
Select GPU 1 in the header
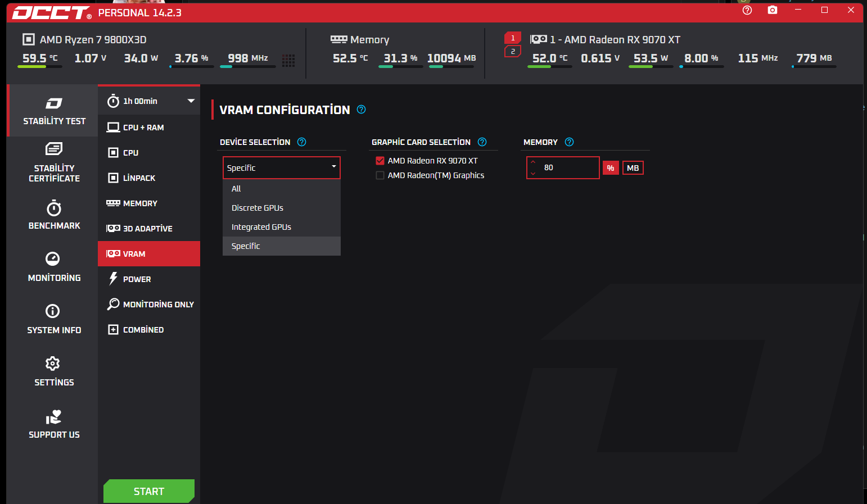pyautogui.click(x=513, y=38)
